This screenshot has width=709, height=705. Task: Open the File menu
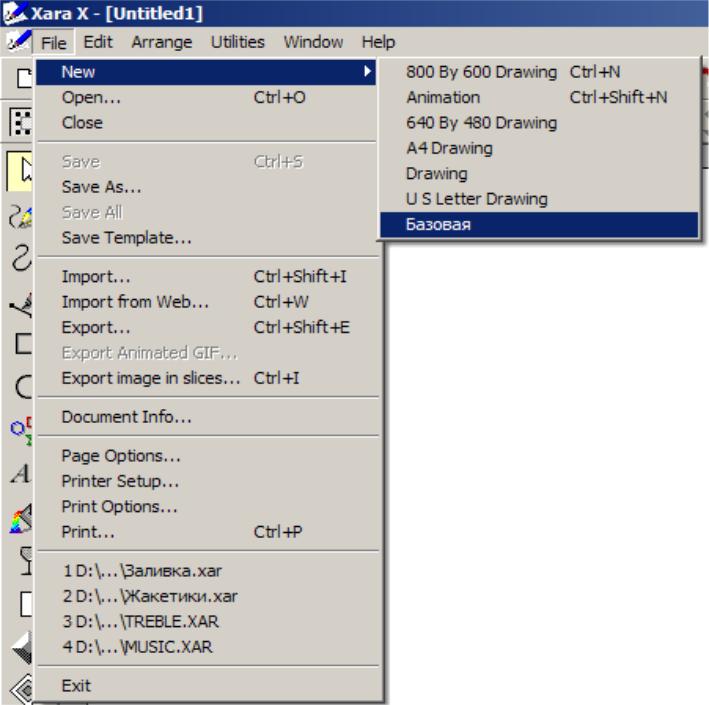[x=54, y=43]
